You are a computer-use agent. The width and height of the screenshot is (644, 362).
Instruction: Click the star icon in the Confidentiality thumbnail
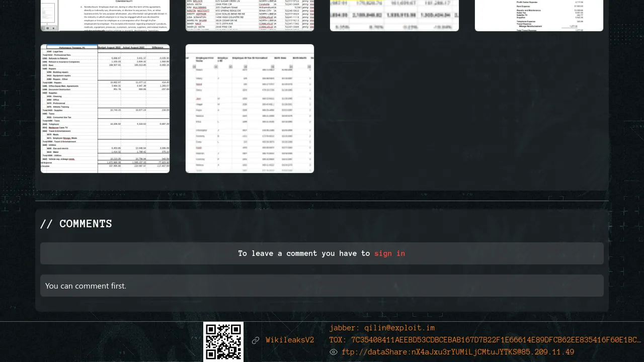pyautogui.click(x=54, y=28)
